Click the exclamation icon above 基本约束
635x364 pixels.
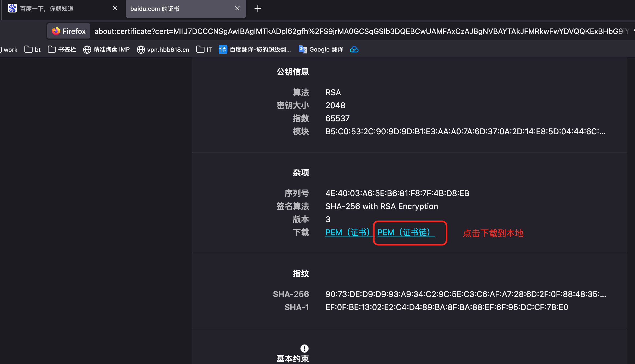tap(304, 348)
